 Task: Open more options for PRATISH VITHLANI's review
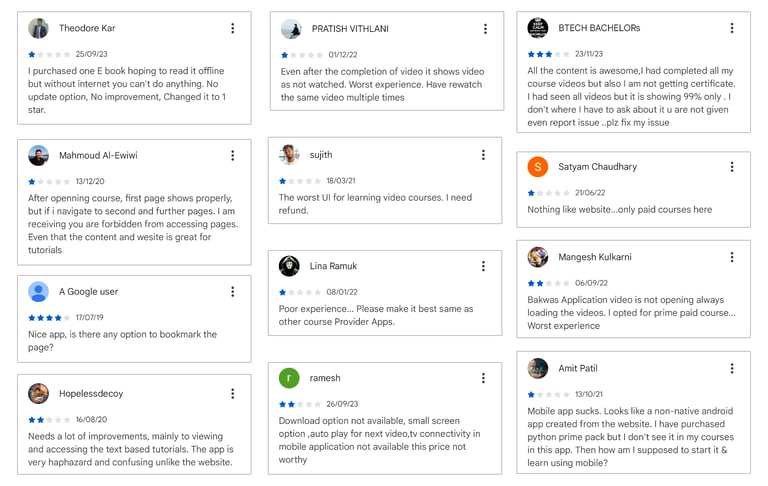coord(485,29)
